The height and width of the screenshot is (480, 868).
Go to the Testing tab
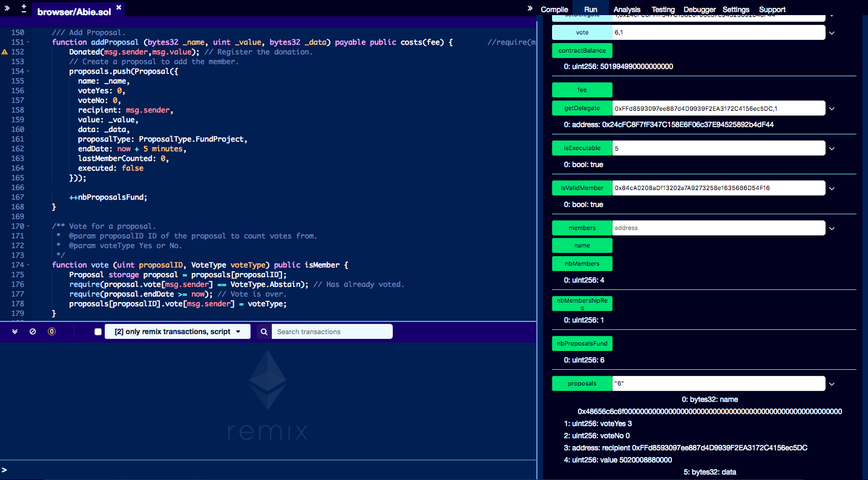[x=663, y=9]
